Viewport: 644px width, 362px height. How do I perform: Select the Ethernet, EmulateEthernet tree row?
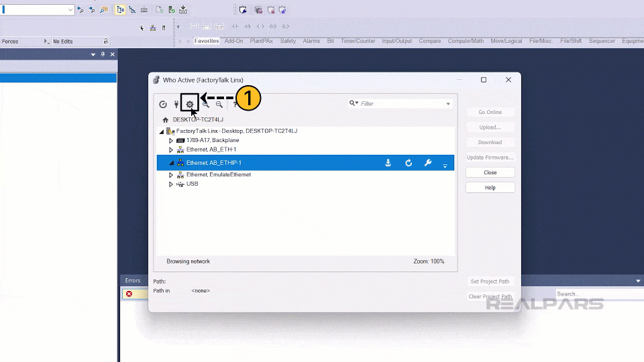point(305,175)
